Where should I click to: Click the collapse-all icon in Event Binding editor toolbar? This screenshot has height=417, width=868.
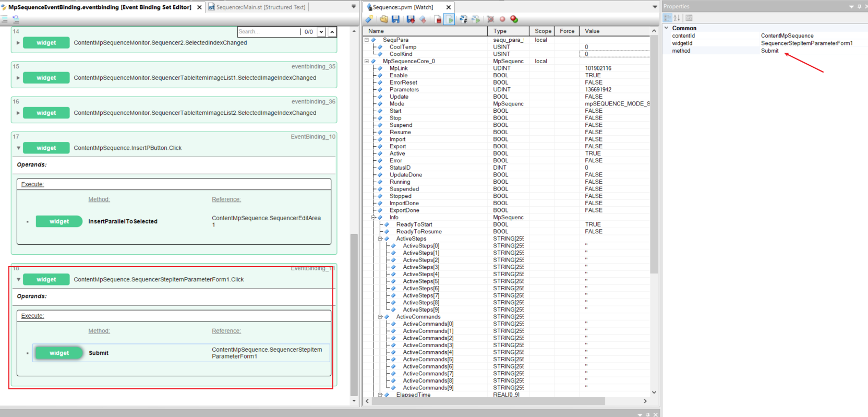click(16, 19)
